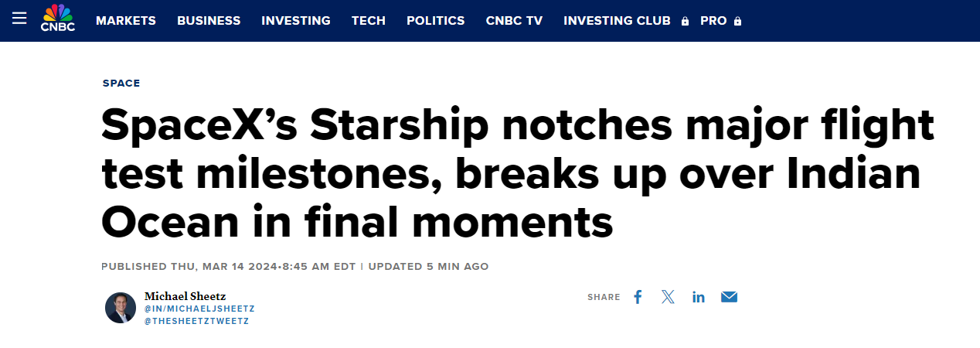Screen dimensions: 980x348
Task: Open the hamburger navigation menu
Action: (x=19, y=18)
